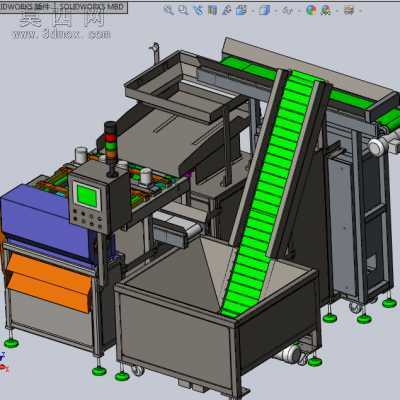Expand the View Orientation dropdown arrow

pyautogui.click(x=253, y=11)
